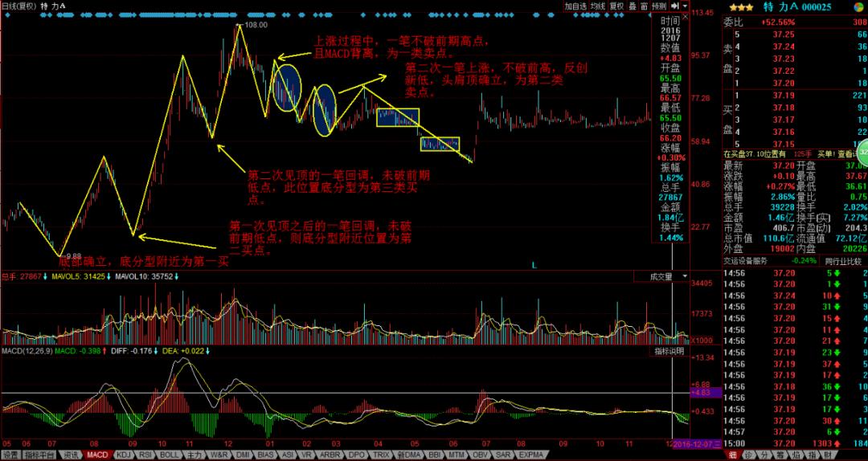Click the purple +4.83 MACD value marker
Image resolution: width=868 pixels, height=461 pixels.
(706, 393)
